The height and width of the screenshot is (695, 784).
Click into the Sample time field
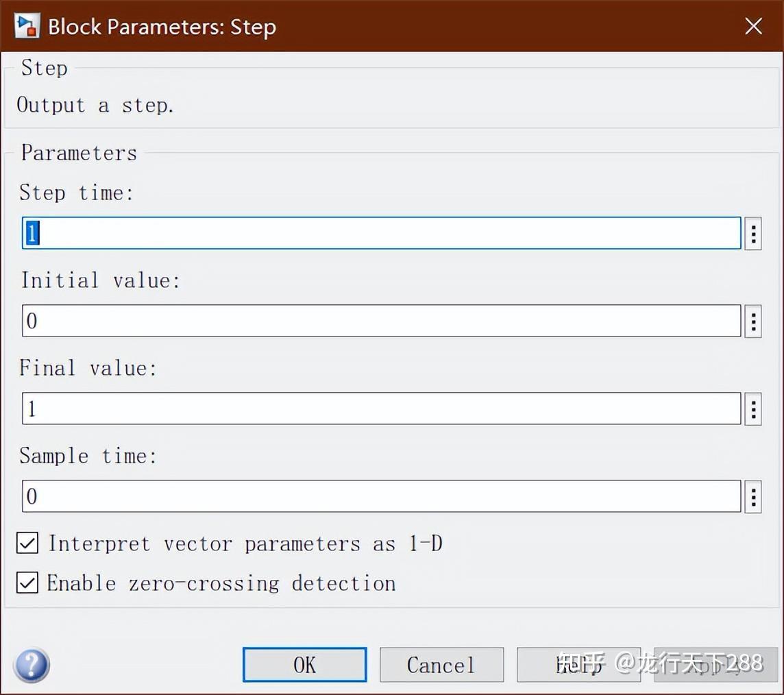[381, 496]
